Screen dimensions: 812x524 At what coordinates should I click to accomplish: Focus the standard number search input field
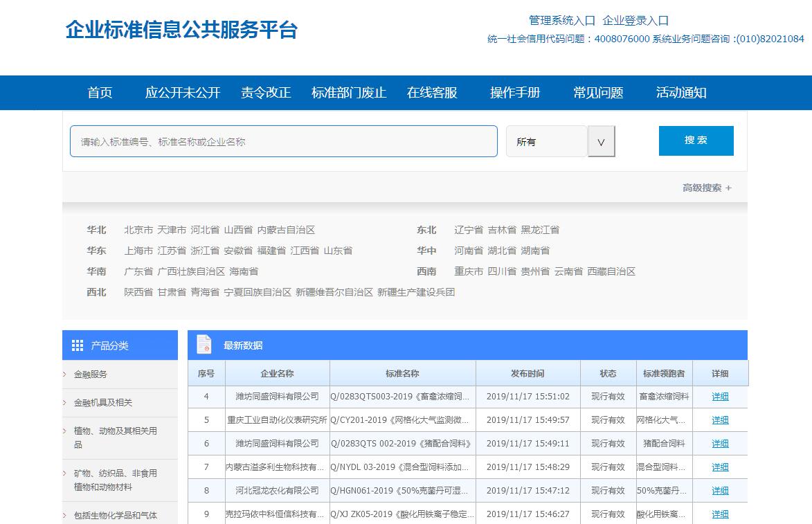(x=283, y=141)
